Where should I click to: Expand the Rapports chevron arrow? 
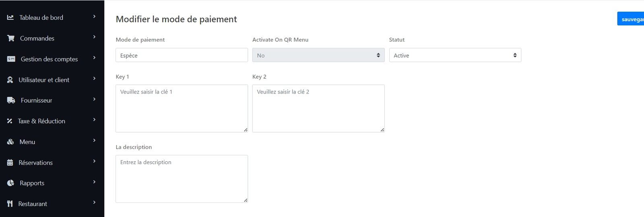click(x=94, y=182)
